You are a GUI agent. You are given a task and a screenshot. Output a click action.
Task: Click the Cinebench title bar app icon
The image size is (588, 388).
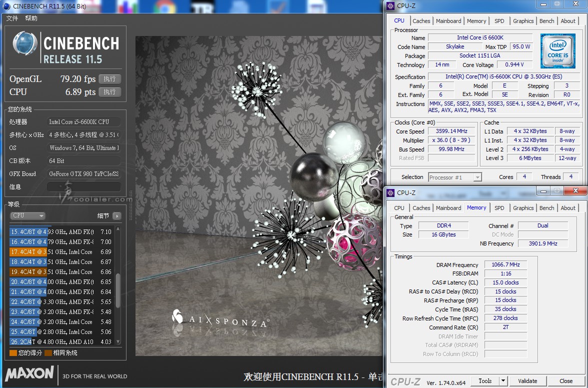[6, 6]
